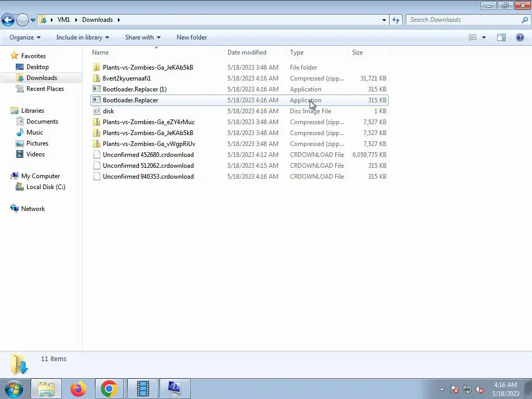Open the Windows Start button
Image resolution: width=532 pixels, height=399 pixels.
(x=14, y=389)
